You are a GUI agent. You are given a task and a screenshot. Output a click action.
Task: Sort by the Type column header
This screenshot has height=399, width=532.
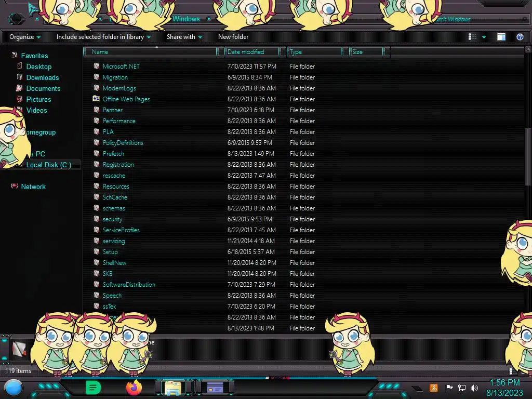314,52
